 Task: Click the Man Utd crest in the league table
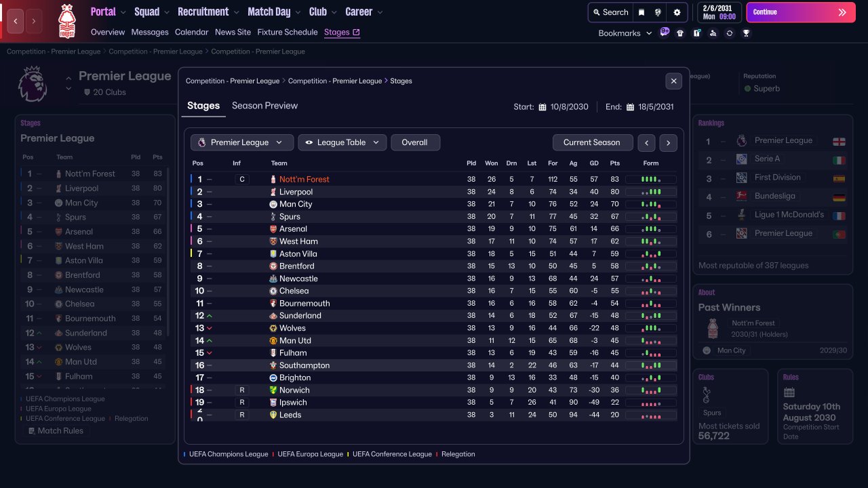coord(273,340)
